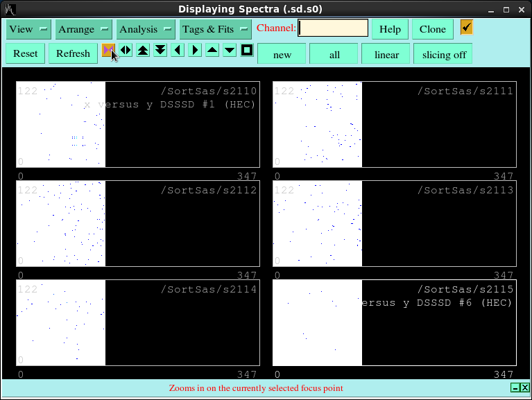Click the square full-view icon
This screenshot has height=400, width=532.
[247, 50]
